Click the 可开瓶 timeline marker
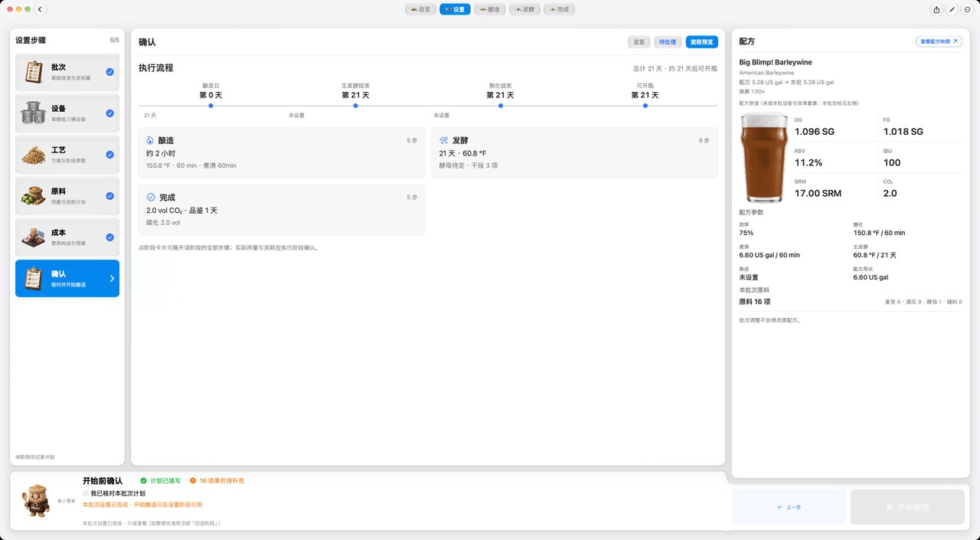Viewport: 980px width, 540px height. pyautogui.click(x=645, y=106)
